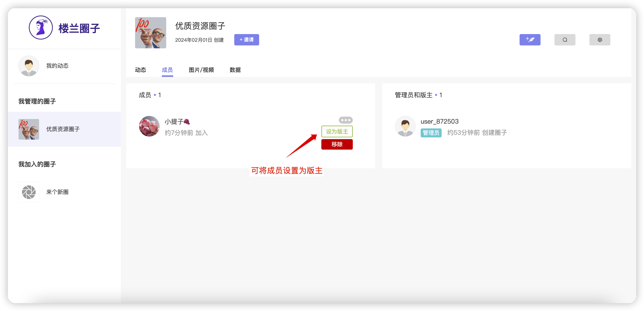Click username user_872503
Image resolution: width=644 pixels, height=311 pixels.
[x=439, y=122]
